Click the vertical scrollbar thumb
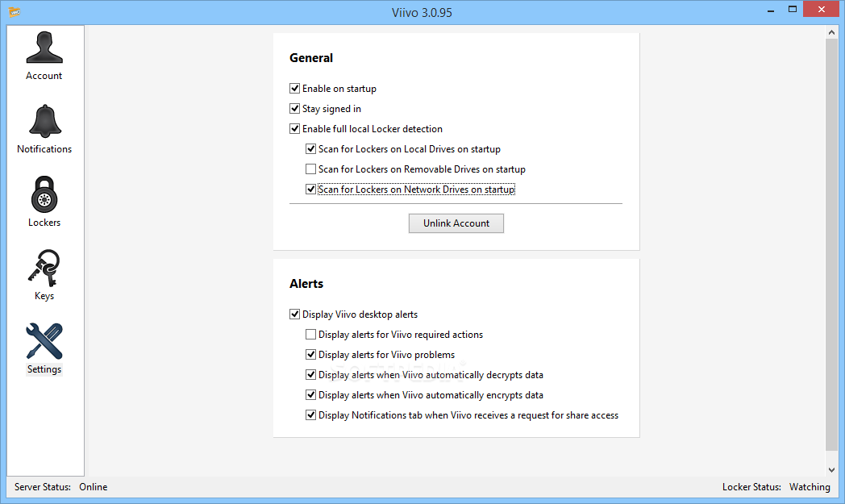 pyautogui.click(x=831, y=244)
